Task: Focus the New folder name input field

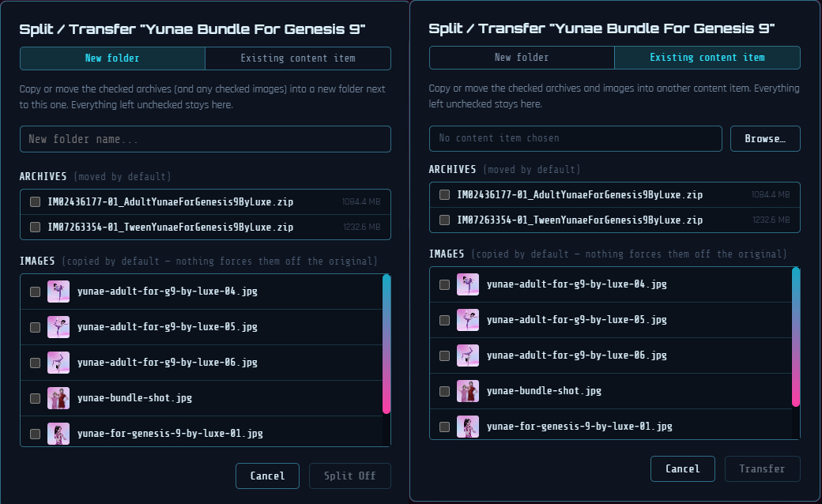Action: (205, 139)
